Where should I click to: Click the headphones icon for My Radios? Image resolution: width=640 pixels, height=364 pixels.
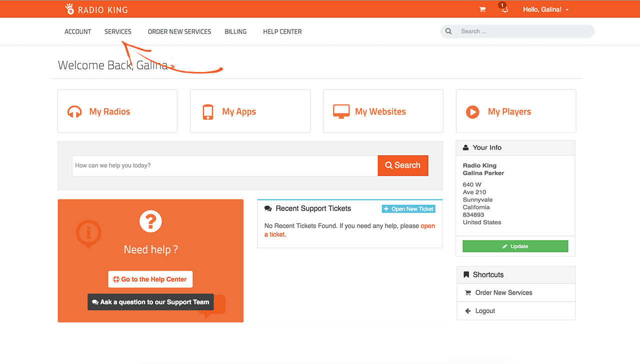(74, 111)
